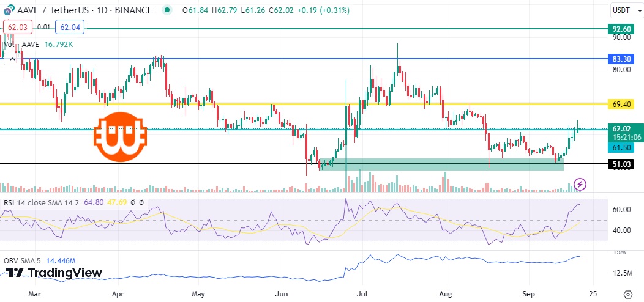The image size is (644, 302).
Task: Click the AAVE coin logo icon
Action: pos(8,10)
